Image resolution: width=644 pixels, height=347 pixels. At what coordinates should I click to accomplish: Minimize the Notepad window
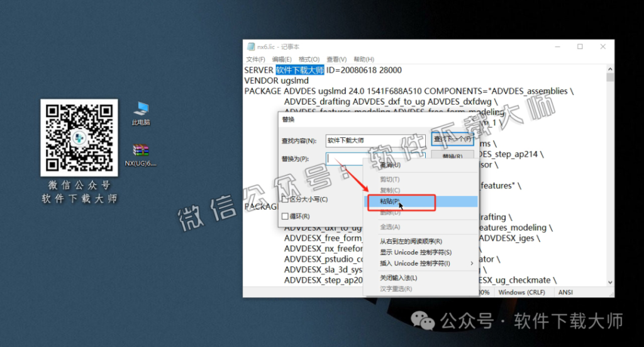(557, 47)
